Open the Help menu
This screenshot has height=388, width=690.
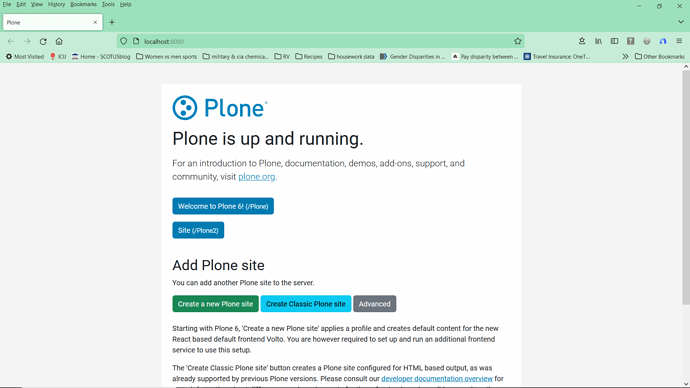pos(125,4)
